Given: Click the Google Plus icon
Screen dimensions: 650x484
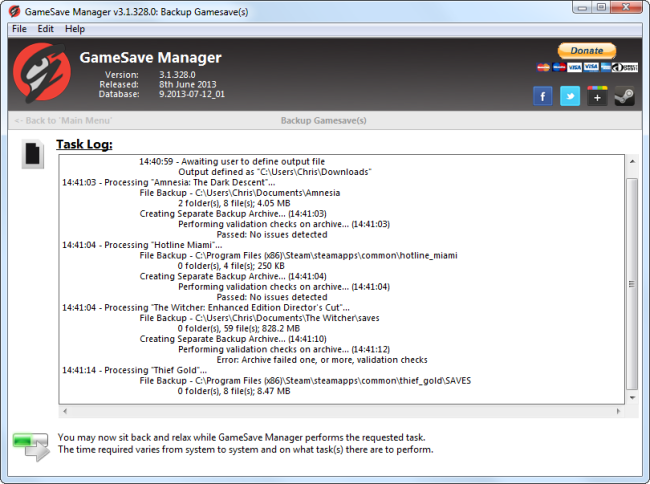Looking at the screenshot, I should pyautogui.click(x=597, y=96).
